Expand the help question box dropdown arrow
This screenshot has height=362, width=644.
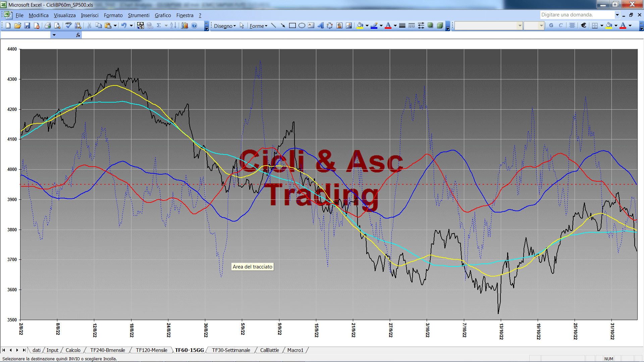click(x=617, y=15)
